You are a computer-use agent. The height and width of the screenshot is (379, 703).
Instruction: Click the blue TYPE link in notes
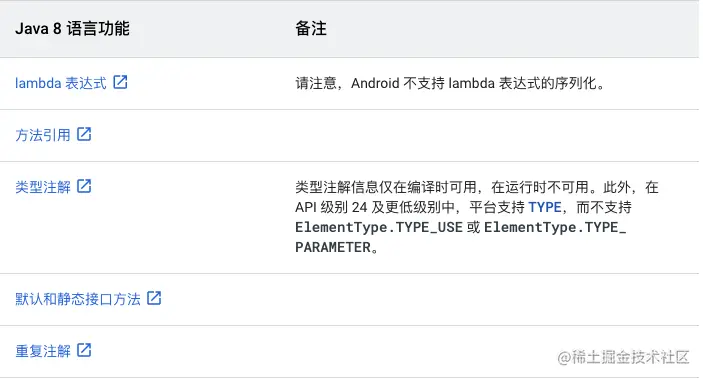click(x=545, y=207)
